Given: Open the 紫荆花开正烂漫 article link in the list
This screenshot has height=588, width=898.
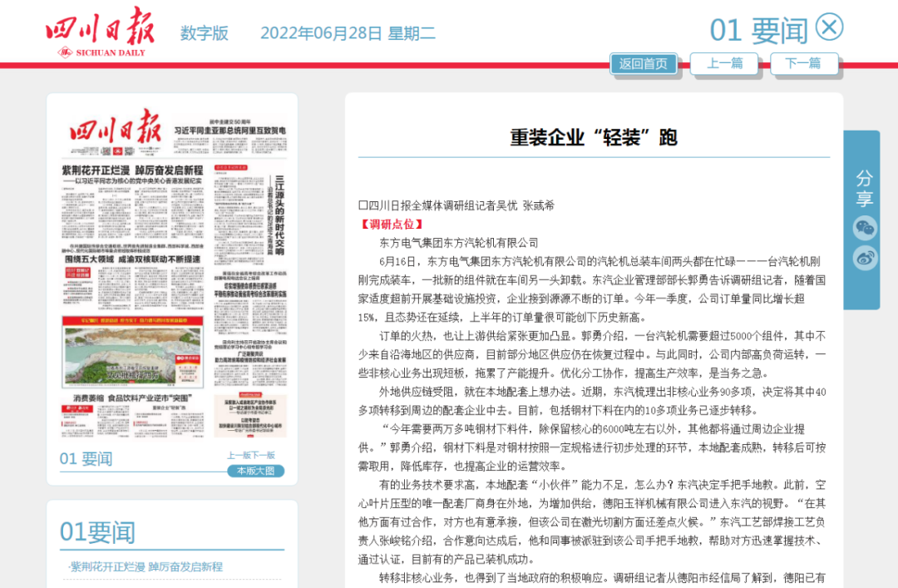Looking at the screenshot, I should click(146, 566).
